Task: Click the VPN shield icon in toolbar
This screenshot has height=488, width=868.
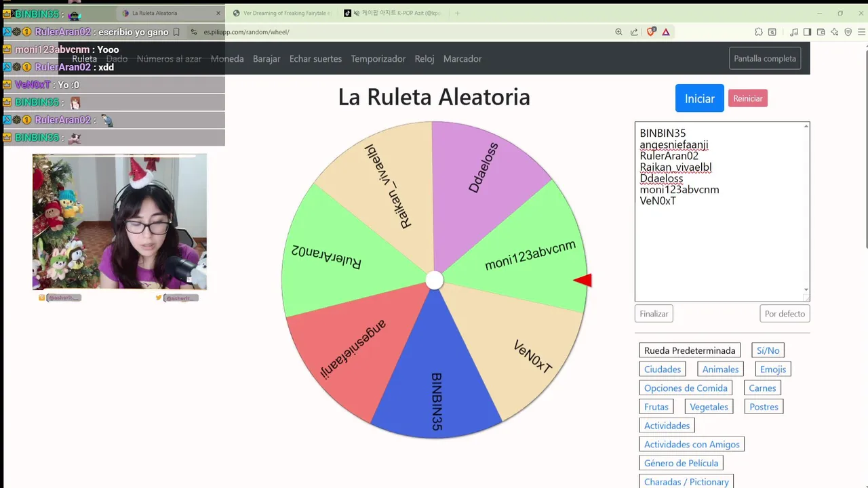Action: (x=848, y=32)
